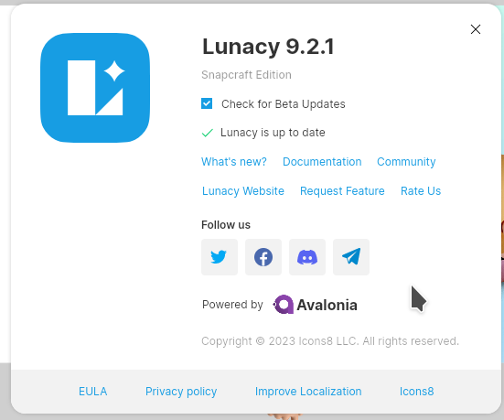This screenshot has width=504, height=420.
Task: Click the Request Feature link
Action: (x=342, y=191)
